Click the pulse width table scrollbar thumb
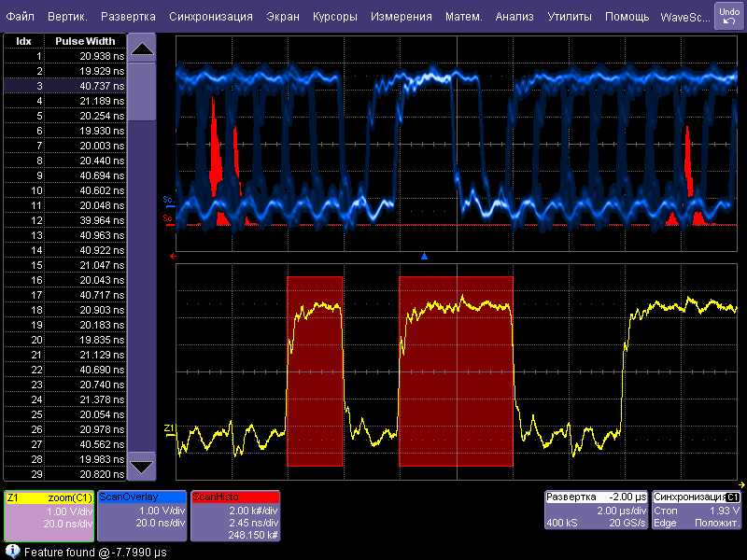Image resolution: width=747 pixels, height=560 pixels. (142, 91)
